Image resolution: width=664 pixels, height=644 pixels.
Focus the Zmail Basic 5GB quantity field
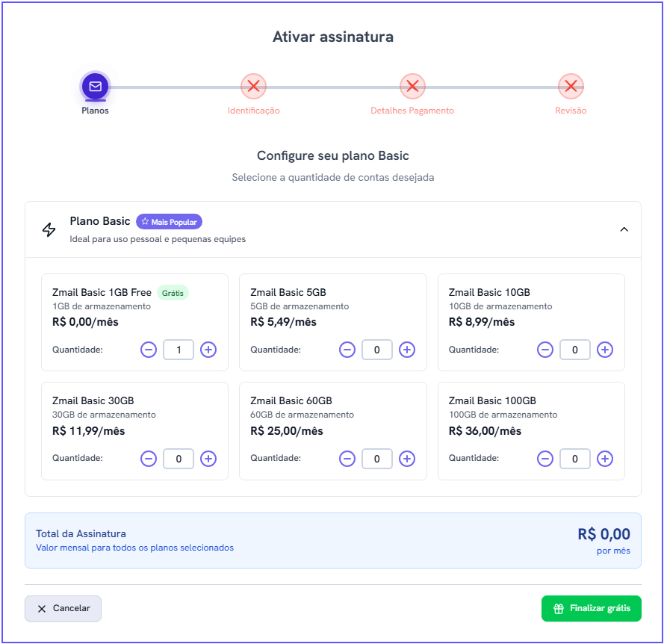[377, 350]
